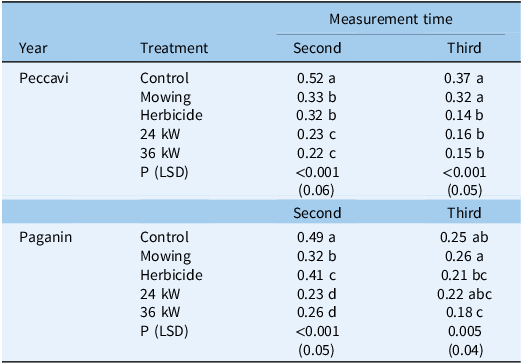Click the Peccavi LSD value (0.06)

[x=316, y=191]
